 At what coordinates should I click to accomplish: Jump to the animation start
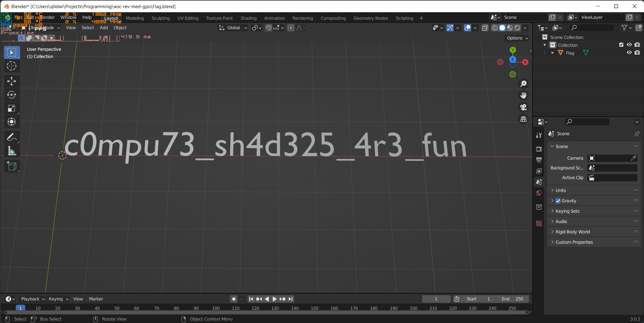[251, 299]
